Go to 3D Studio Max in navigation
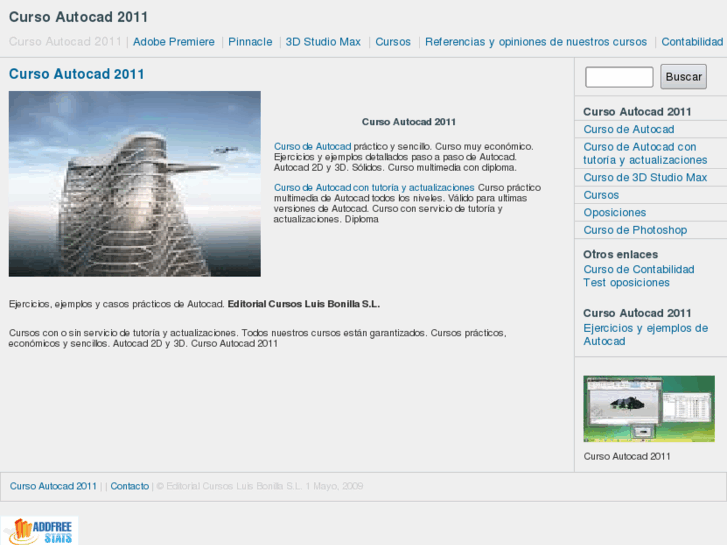This screenshot has width=727, height=545. click(323, 42)
